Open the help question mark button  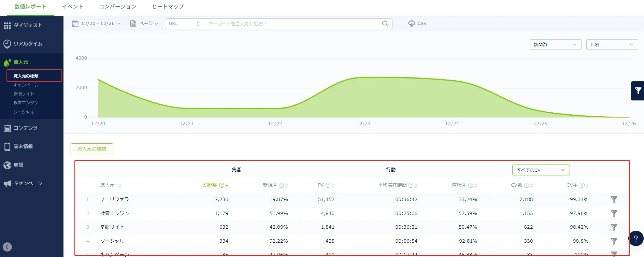tap(636, 239)
